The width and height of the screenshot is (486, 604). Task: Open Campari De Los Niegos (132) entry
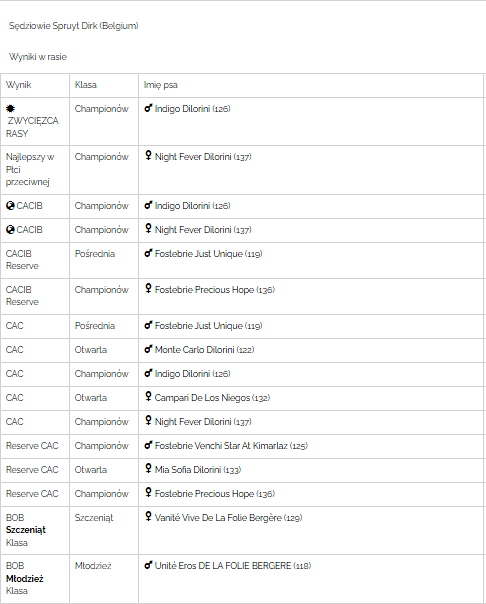212,398
